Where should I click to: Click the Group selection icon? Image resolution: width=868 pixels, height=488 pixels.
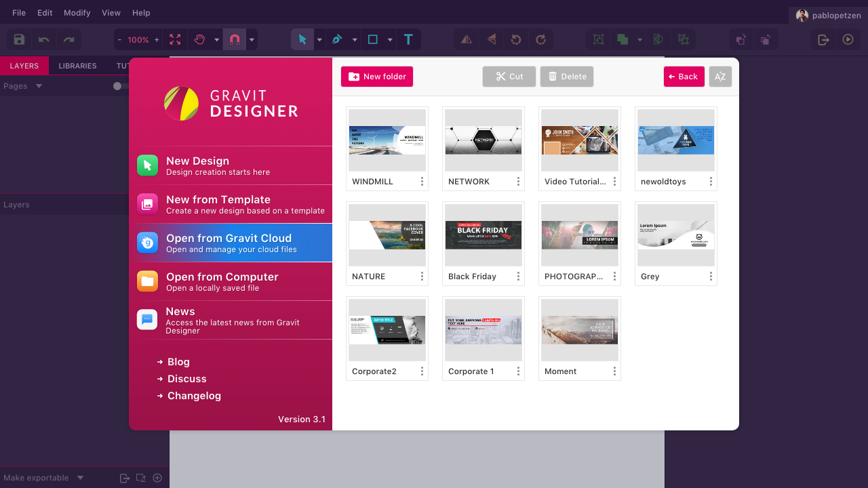599,40
